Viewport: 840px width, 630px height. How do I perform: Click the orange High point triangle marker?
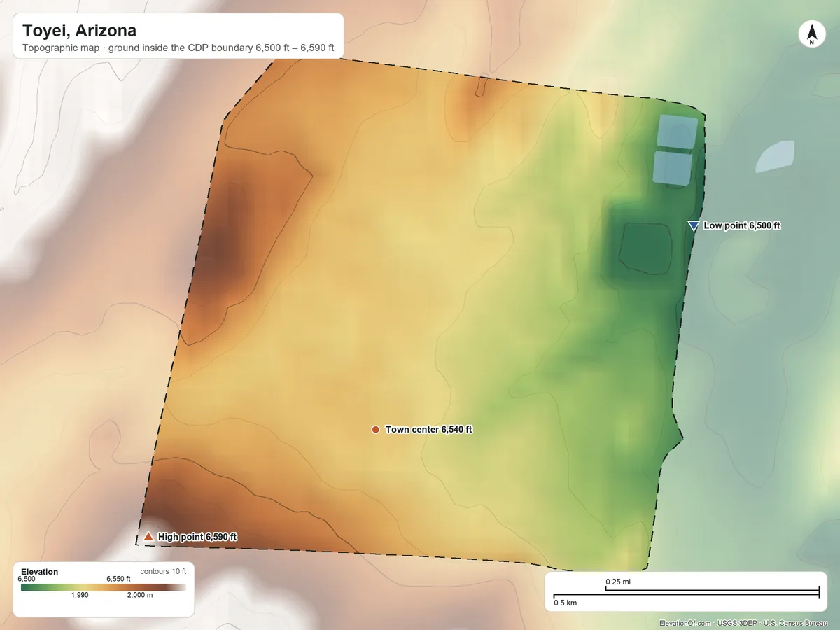(x=148, y=537)
